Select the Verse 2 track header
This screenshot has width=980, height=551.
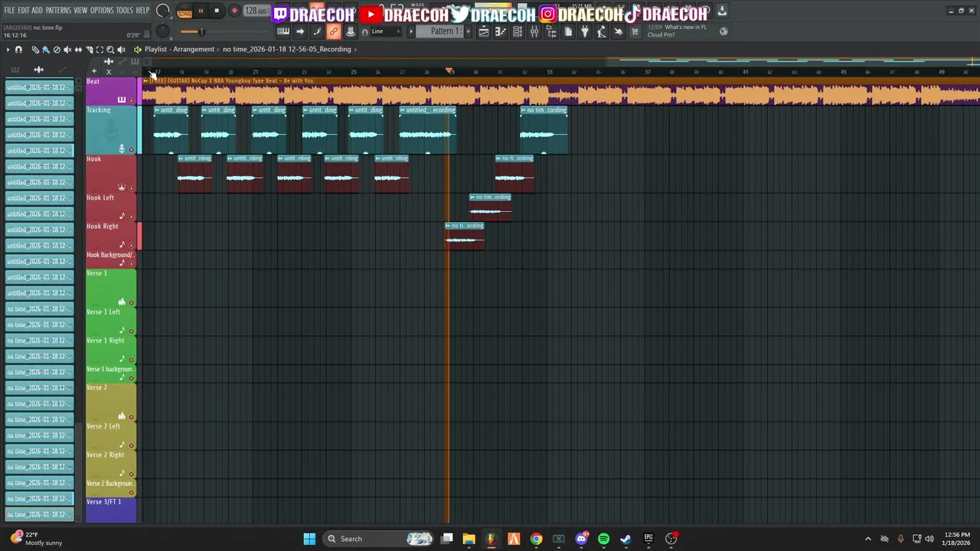tap(111, 402)
